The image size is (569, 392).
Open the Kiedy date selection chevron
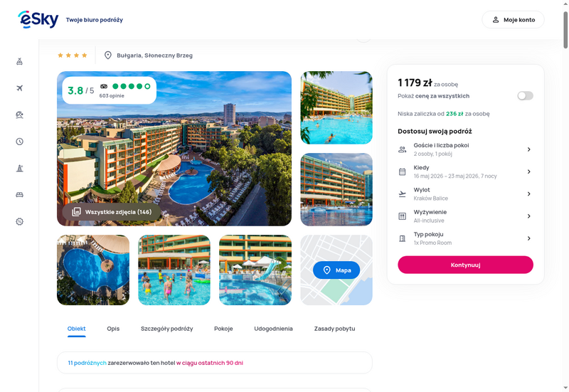[528, 171]
